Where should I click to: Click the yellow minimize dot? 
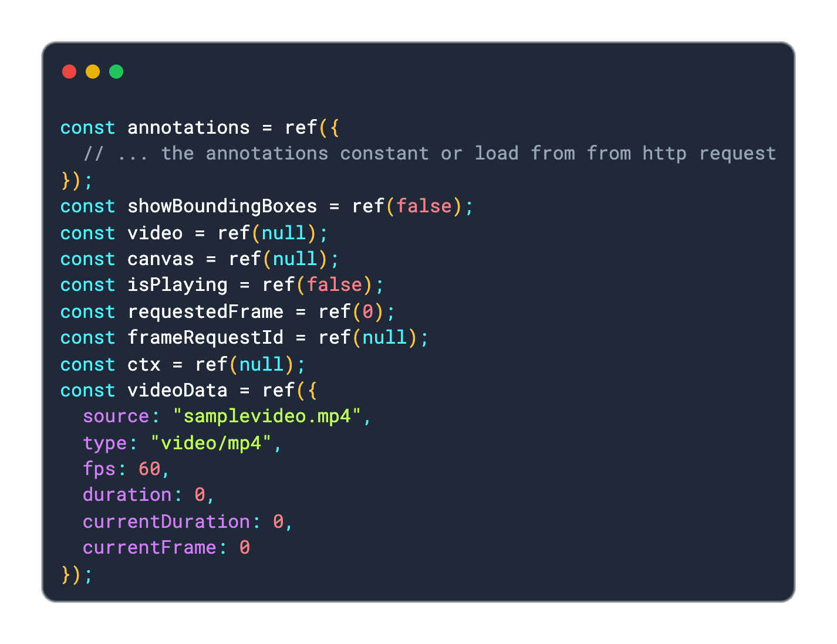click(x=93, y=72)
